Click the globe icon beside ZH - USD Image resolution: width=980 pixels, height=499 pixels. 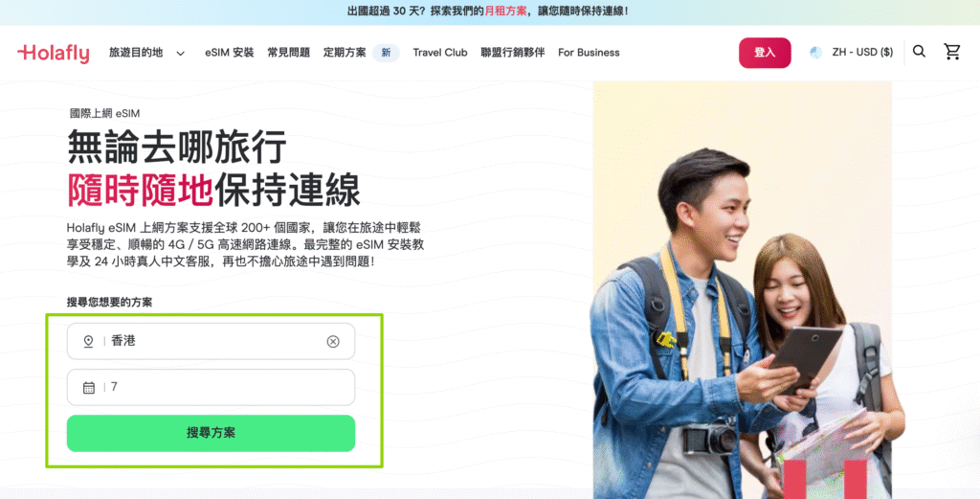(815, 53)
